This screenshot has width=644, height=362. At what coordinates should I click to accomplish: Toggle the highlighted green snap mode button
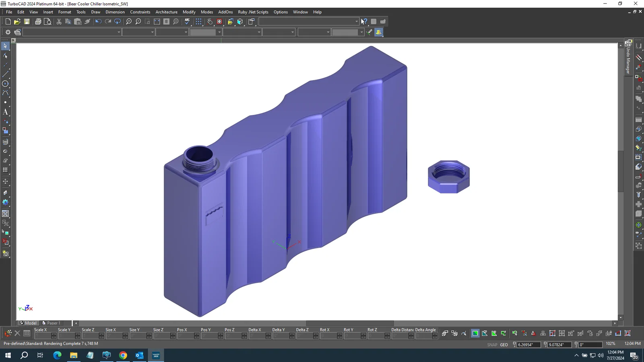point(475,333)
